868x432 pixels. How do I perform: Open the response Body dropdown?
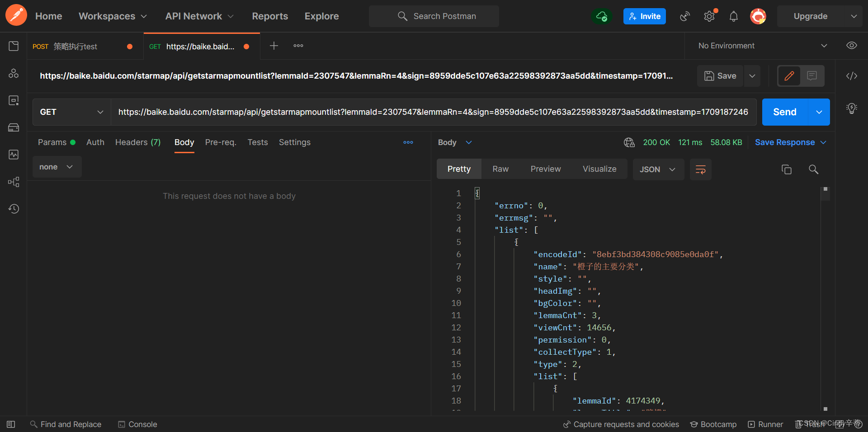pos(455,142)
